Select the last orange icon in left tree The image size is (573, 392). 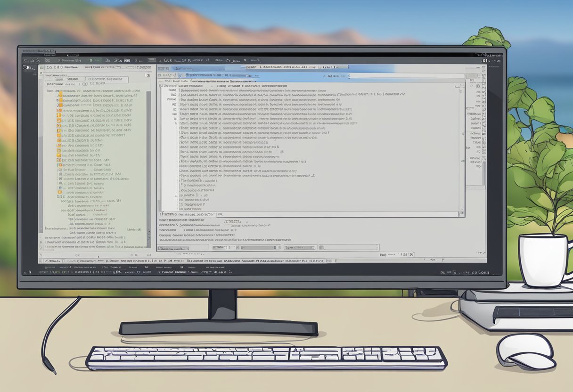tap(59, 192)
